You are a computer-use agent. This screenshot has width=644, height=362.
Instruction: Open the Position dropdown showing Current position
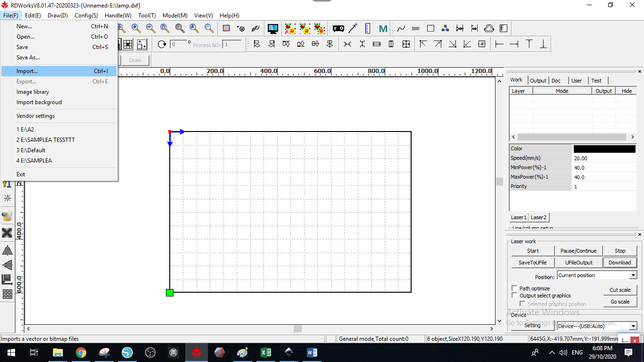coord(597,275)
